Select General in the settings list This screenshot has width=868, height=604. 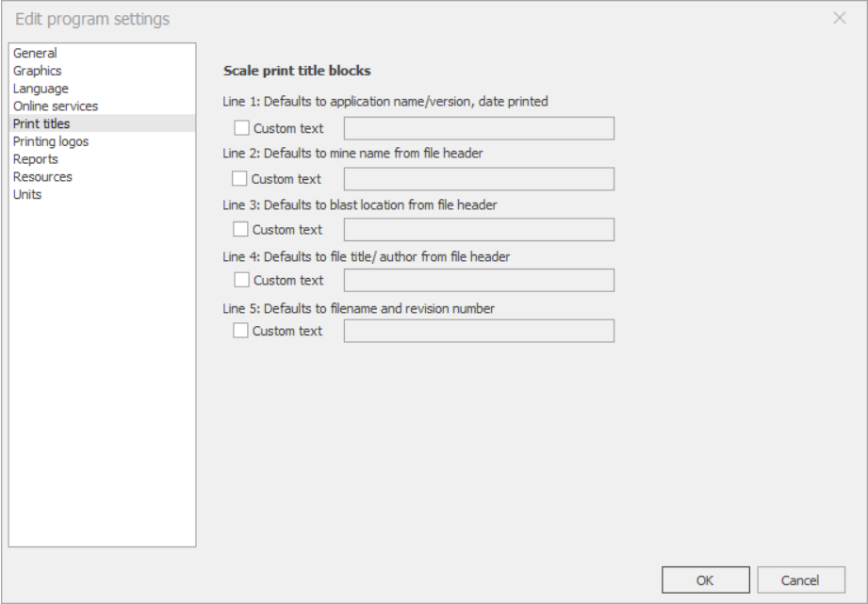click(x=35, y=53)
